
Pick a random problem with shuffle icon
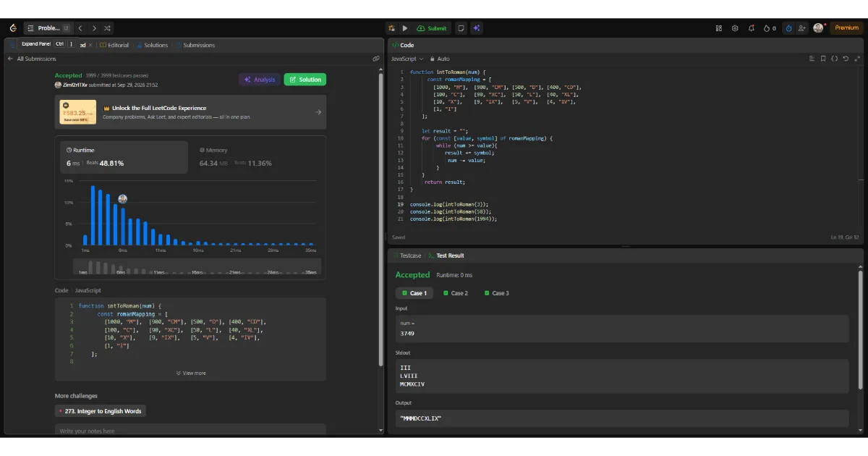point(108,28)
